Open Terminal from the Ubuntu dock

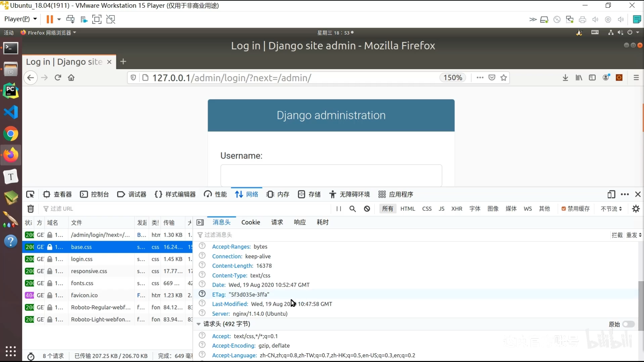pyautogui.click(x=11, y=48)
